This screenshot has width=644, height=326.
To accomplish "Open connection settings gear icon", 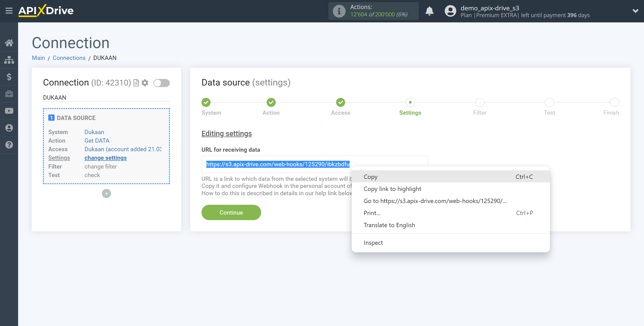I will [145, 83].
